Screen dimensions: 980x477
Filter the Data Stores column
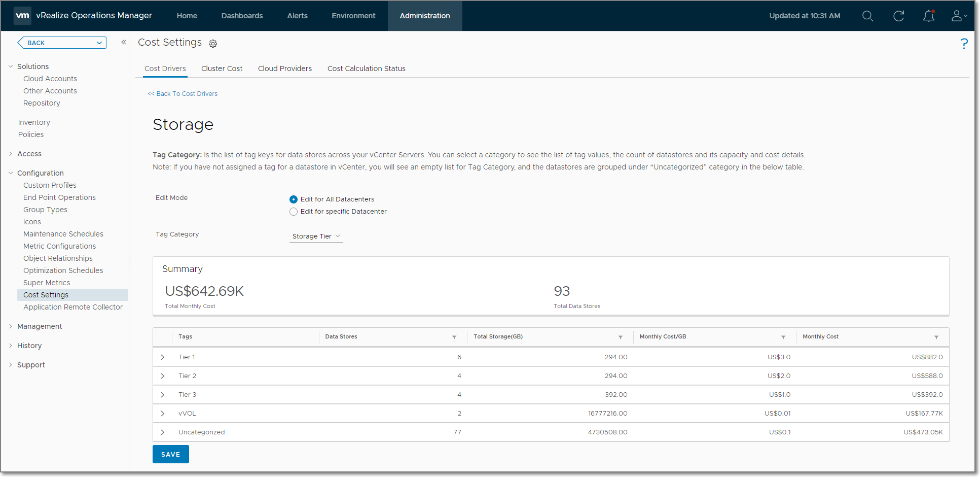point(454,337)
